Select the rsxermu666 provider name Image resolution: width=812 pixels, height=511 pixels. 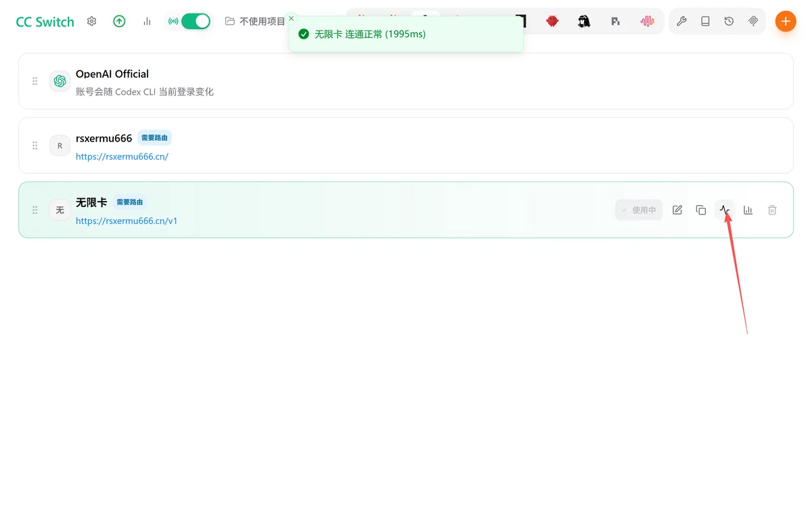(x=104, y=138)
